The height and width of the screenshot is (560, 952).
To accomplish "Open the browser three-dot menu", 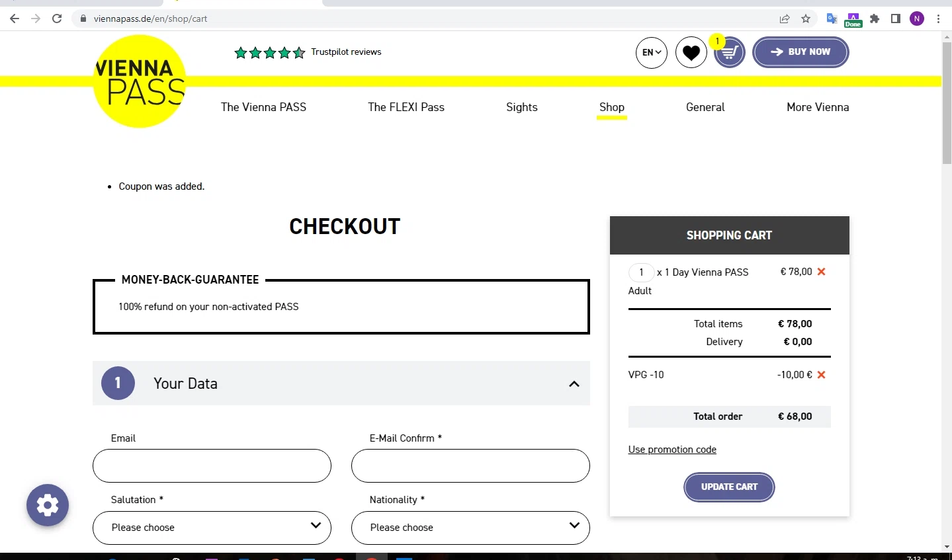I will point(938,19).
